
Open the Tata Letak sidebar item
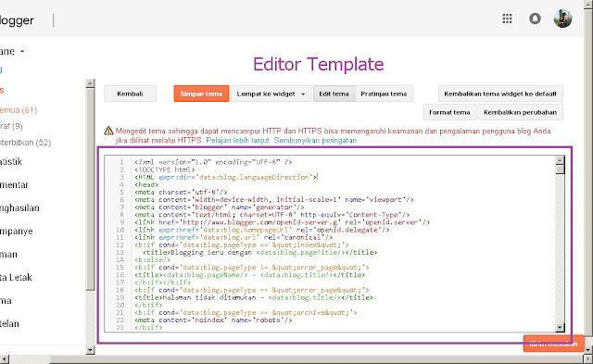click(x=16, y=278)
